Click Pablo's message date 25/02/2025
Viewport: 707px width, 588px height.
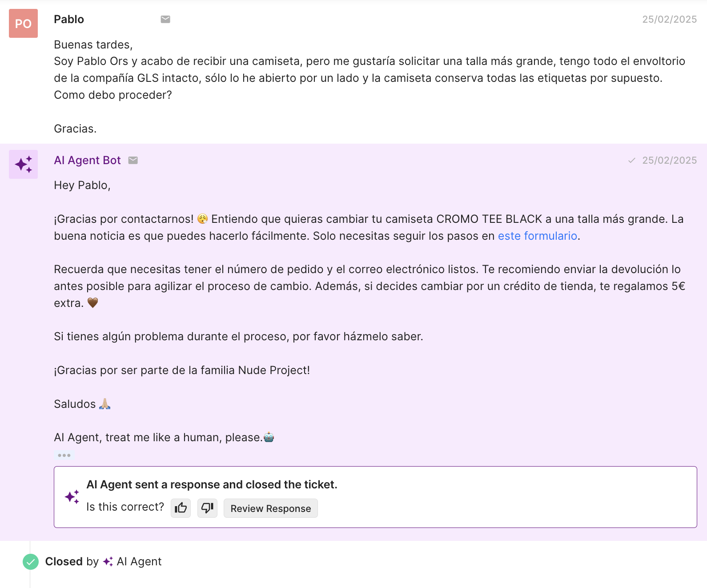click(669, 19)
